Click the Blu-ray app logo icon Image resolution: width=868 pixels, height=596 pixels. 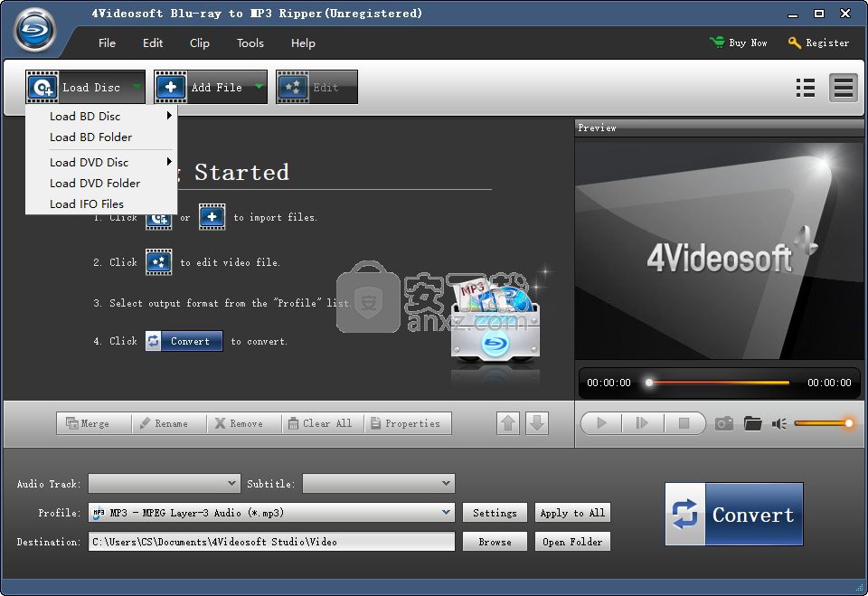pyautogui.click(x=35, y=30)
